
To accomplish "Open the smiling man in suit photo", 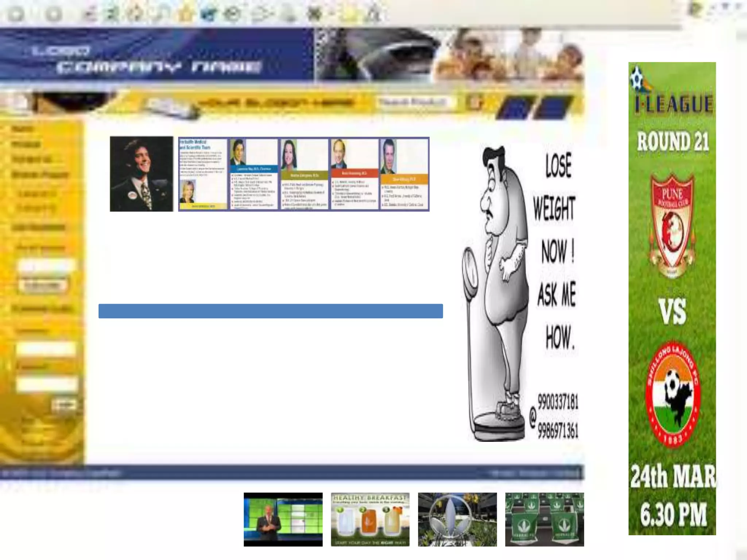I will click(x=142, y=174).
